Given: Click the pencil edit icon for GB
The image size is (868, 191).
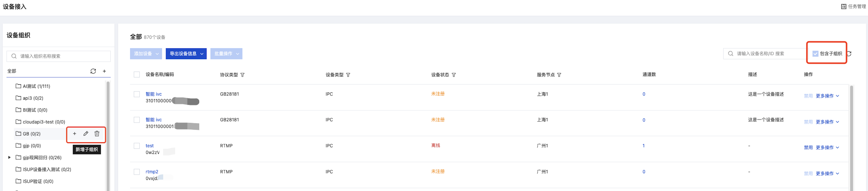Looking at the screenshot, I should (x=86, y=134).
